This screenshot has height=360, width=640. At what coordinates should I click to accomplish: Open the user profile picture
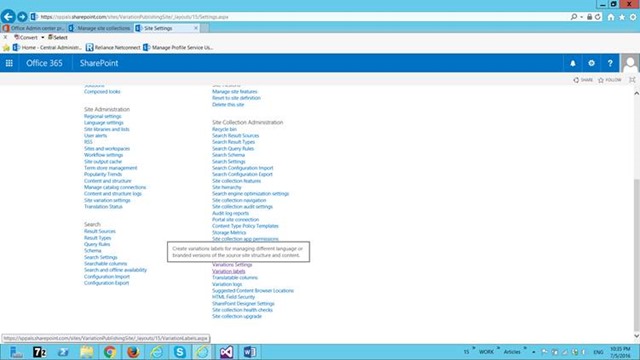[x=630, y=63]
